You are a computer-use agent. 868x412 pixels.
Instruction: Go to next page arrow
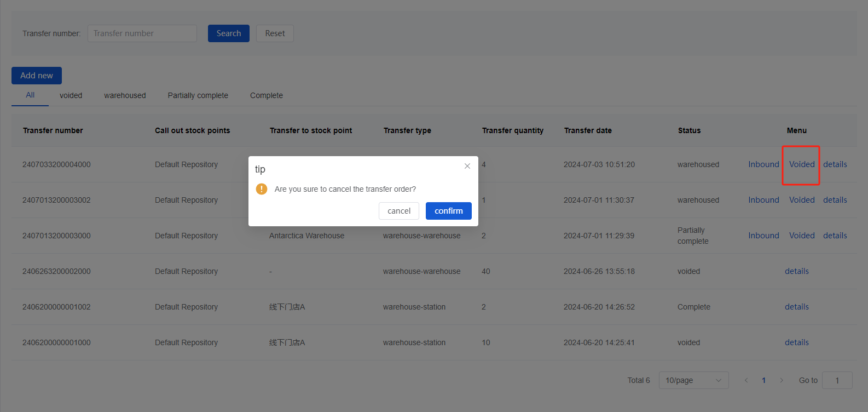(782, 380)
